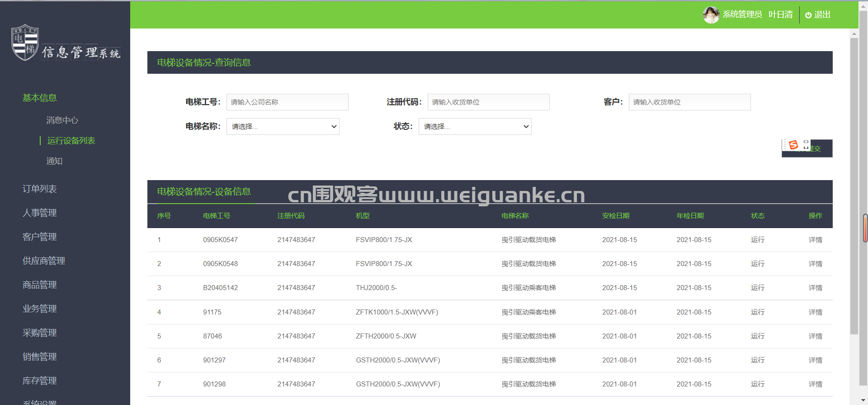Click the Sogou input method S icon
868x405 pixels.
793,145
